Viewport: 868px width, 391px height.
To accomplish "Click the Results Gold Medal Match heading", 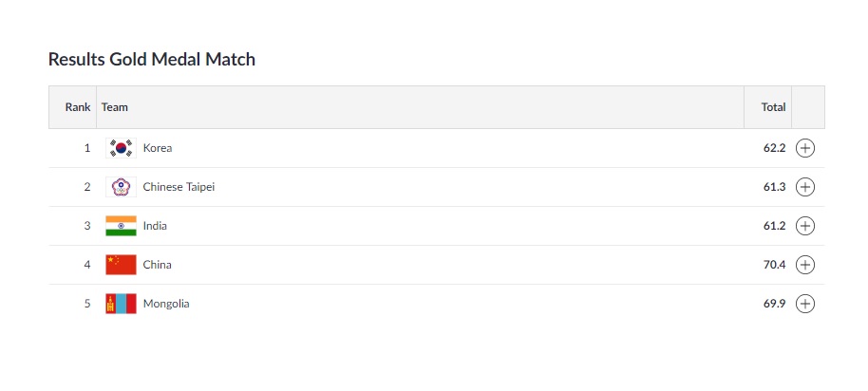I will [x=152, y=59].
